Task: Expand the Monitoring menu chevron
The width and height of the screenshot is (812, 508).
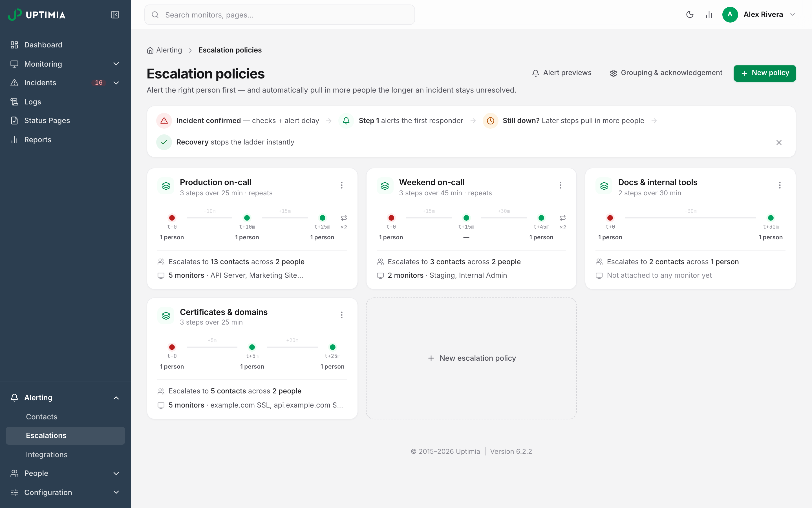Action: click(116, 64)
